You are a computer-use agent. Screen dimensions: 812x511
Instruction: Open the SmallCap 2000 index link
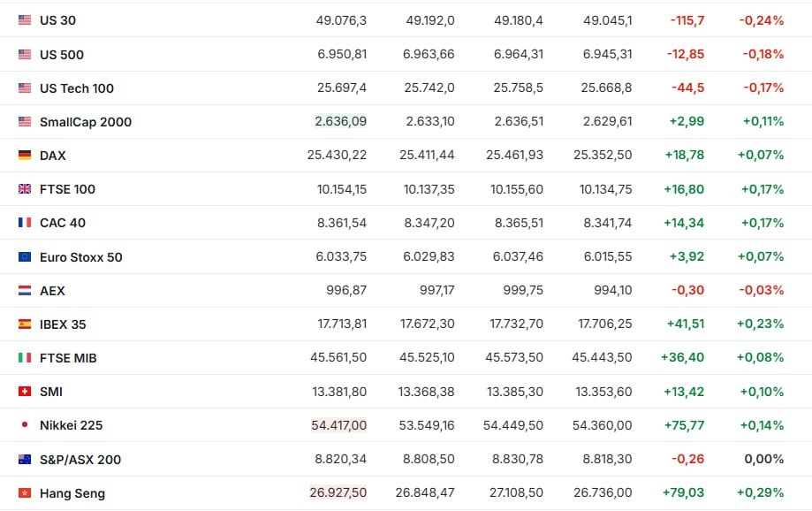86,122
